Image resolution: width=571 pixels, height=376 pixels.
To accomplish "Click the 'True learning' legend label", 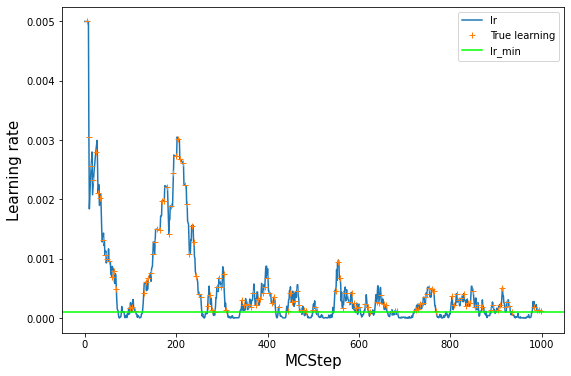I will [x=523, y=36].
